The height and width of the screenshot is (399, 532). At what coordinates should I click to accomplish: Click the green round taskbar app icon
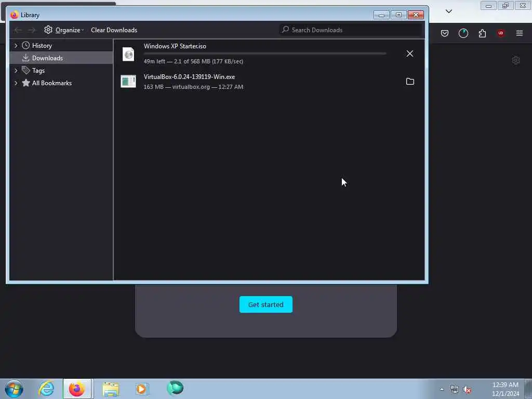pyautogui.click(x=175, y=388)
